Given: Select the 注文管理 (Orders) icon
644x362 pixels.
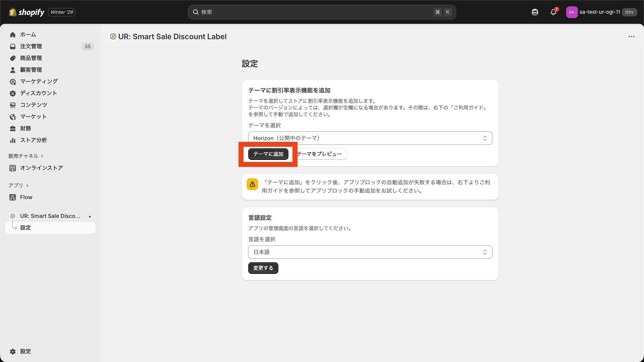Looking at the screenshot, I should [12, 46].
